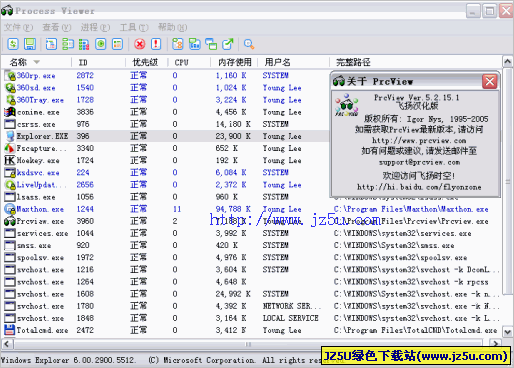The image size is (514, 368).
Task: Click the vertical scrollbar up arrow
Action: click(508, 62)
